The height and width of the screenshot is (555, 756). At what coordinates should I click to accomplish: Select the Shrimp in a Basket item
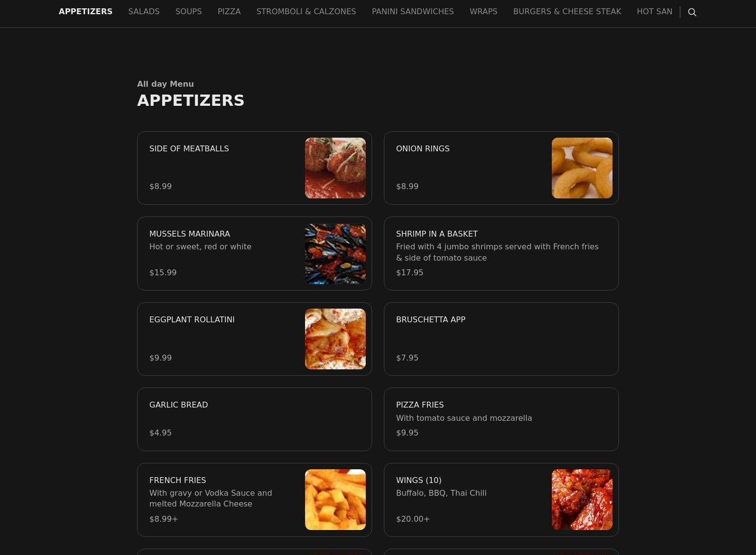tap(501, 254)
